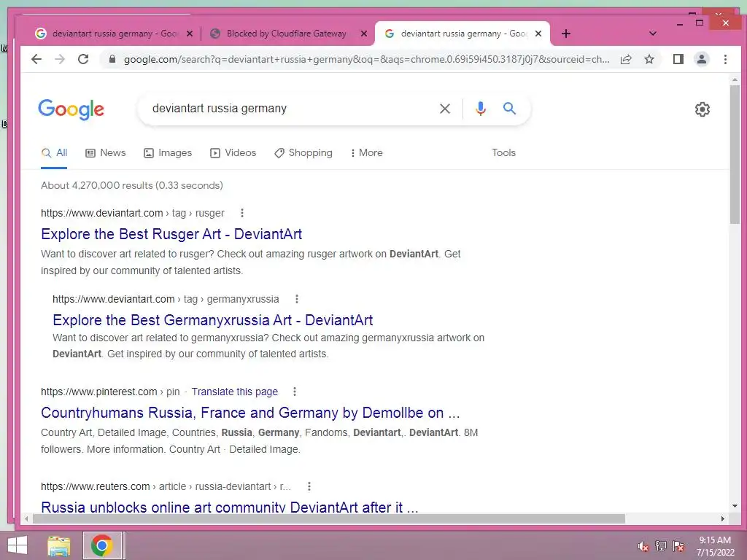Open the Windows Start menu
The image size is (747, 560).
click(18, 545)
